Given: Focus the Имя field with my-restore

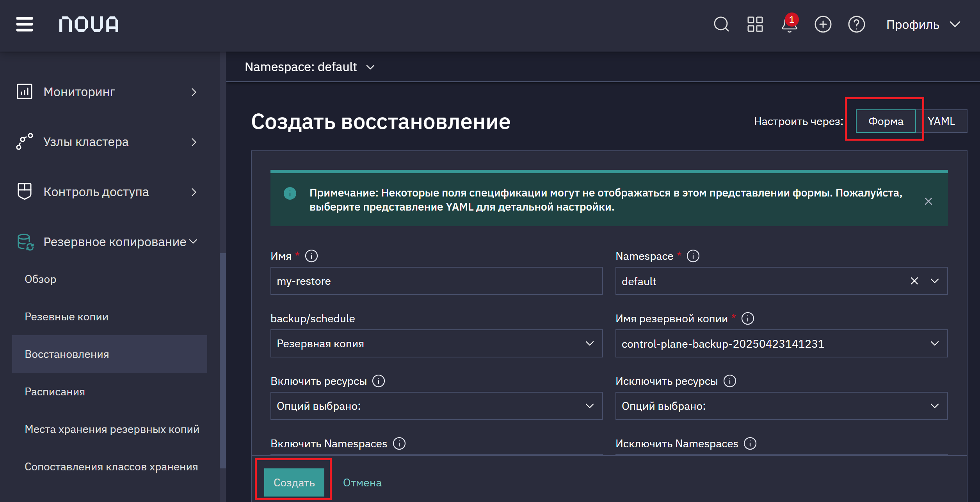Looking at the screenshot, I should coord(436,281).
